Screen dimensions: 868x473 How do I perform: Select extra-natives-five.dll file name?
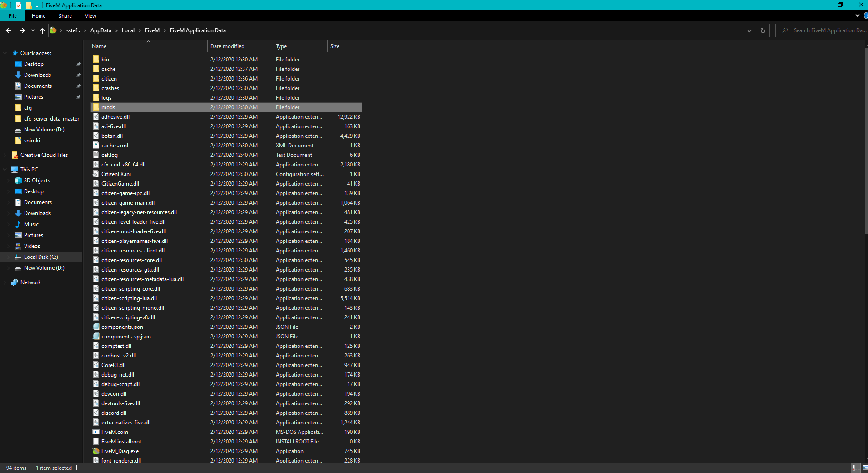tap(126, 423)
